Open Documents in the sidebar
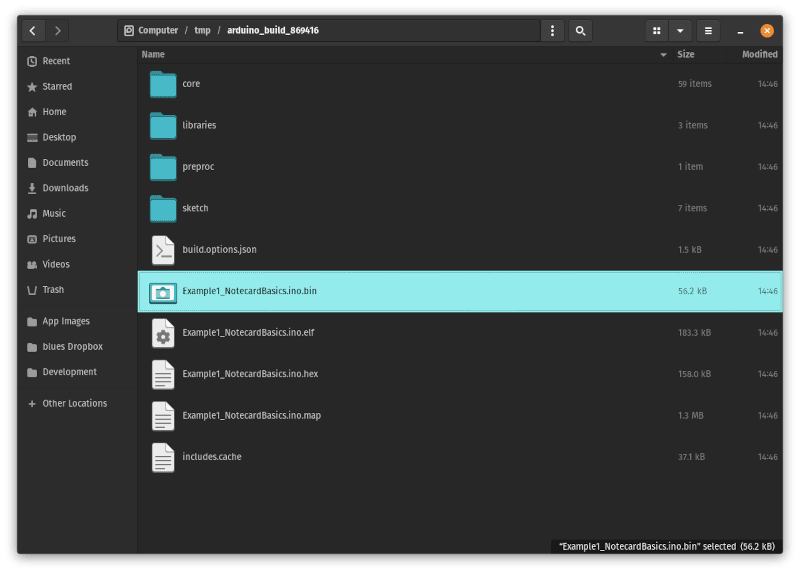Viewport: 800px width, 573px height. [77, 163]
